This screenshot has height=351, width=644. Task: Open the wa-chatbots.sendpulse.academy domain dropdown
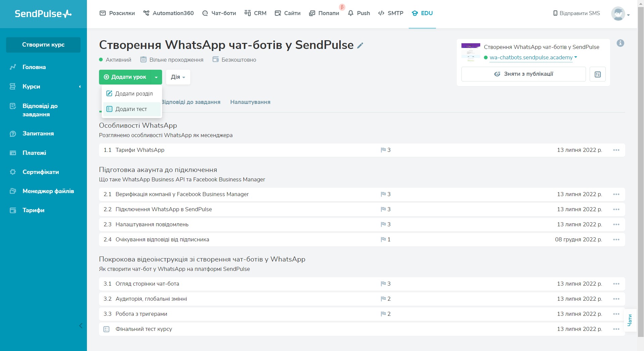click(576, 57)
